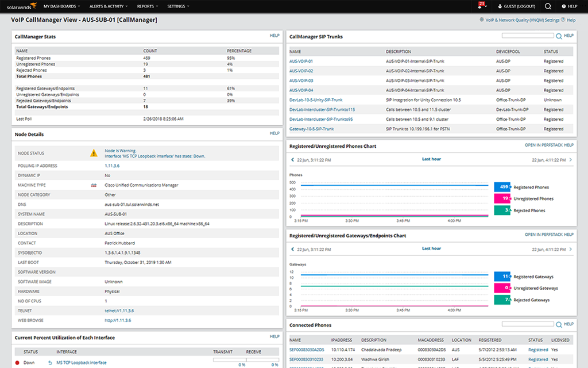
Task: Go to next time range in Gateways chart
Action: coord(570,249)
